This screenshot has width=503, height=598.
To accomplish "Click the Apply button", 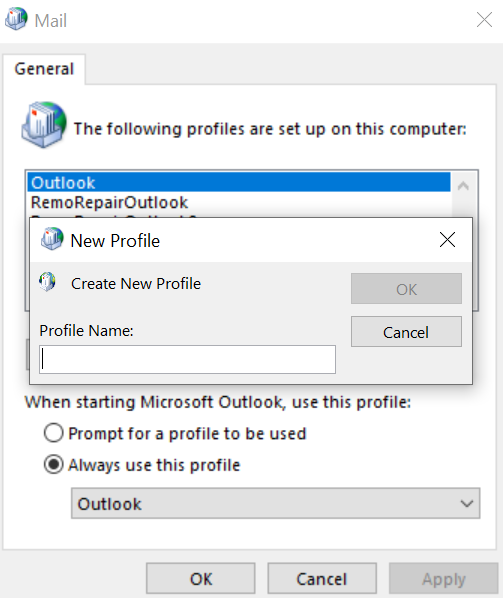I will point(444,579).
